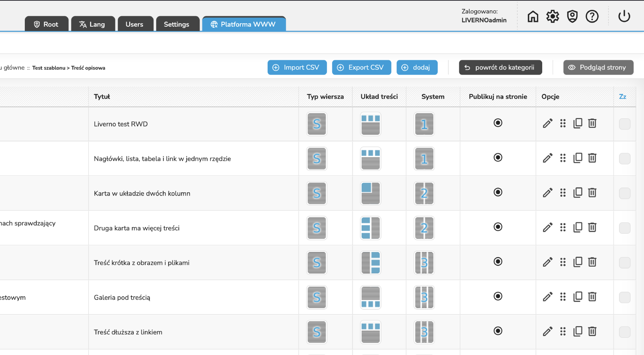Click the Zz column header

[x=623, y=97]
